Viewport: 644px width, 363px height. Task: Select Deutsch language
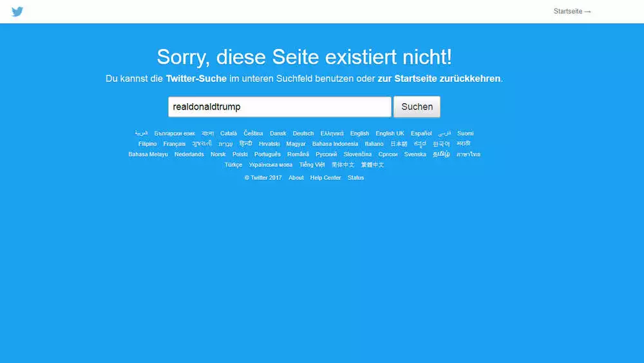click(303, 133)
